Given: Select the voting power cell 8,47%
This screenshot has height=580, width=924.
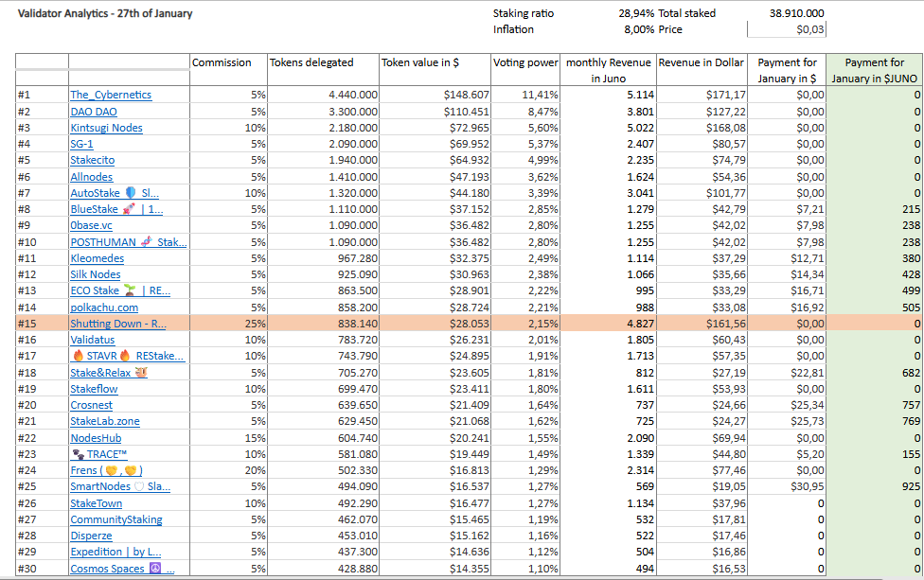Looking at the screenshot, I should [525, 112].
